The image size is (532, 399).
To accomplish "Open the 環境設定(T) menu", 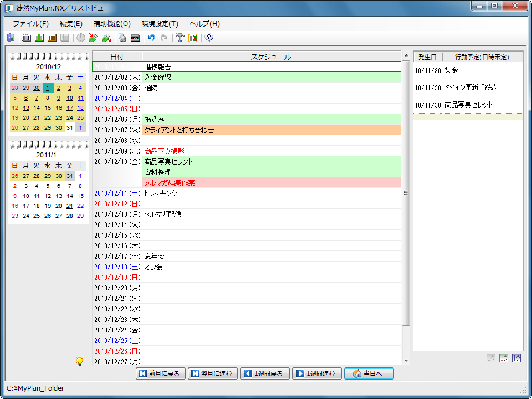I will pyautogui.click(x=160, y=24).
